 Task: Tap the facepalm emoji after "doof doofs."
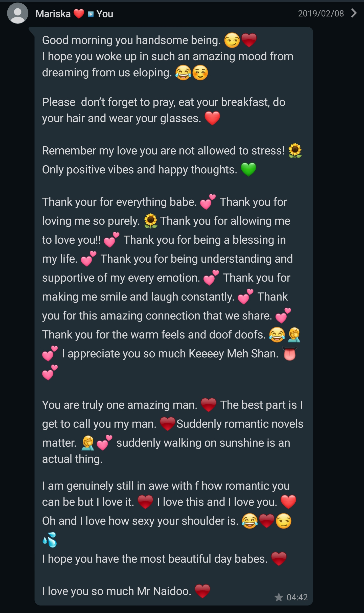(x=294, y=335)
